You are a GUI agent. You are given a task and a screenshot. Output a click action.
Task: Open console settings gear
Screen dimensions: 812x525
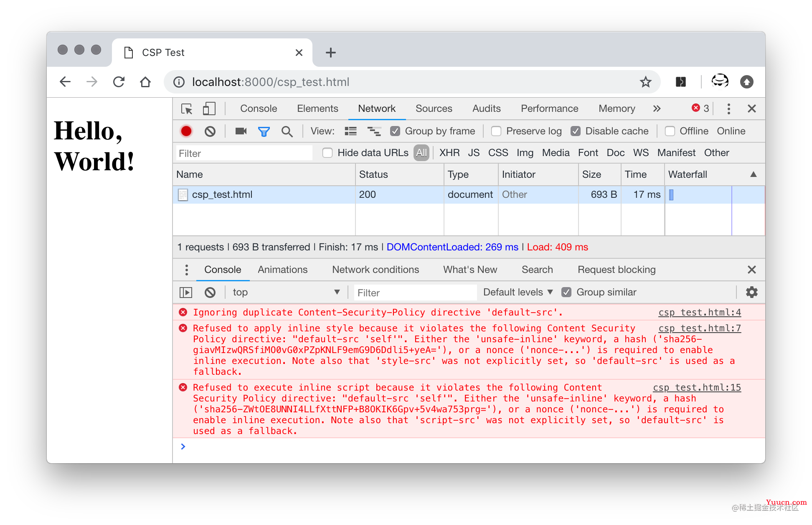[x=752, y=292]
